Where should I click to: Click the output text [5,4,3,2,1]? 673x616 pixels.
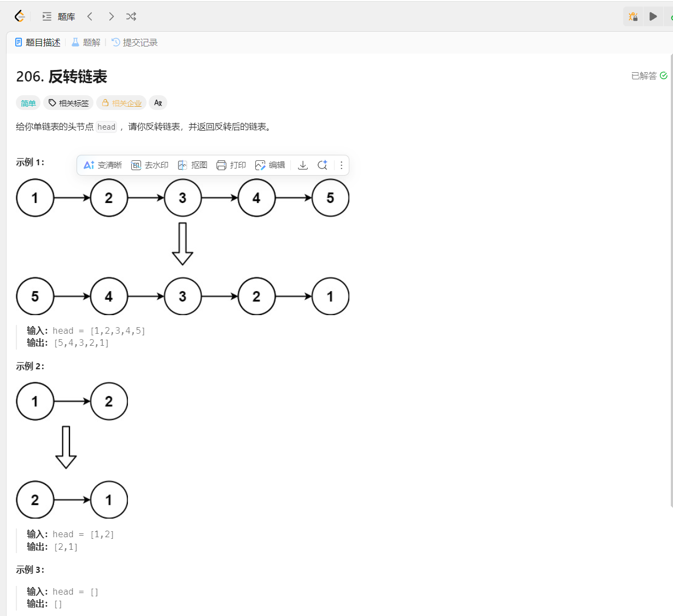[x=81, y=343]
